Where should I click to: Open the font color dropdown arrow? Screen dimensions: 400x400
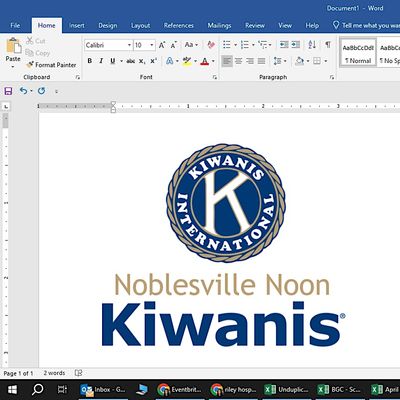[x=213, y=61]
